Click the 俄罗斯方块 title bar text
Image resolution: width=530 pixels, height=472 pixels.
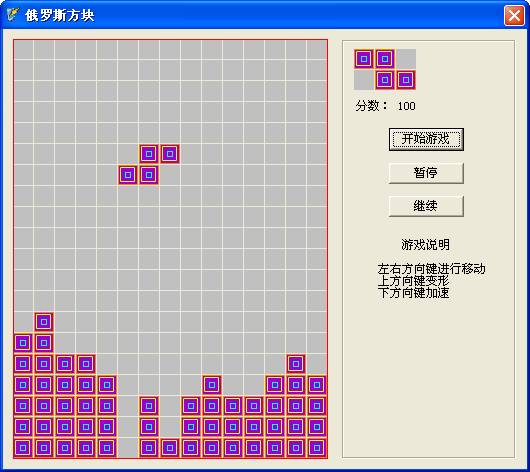59,15
